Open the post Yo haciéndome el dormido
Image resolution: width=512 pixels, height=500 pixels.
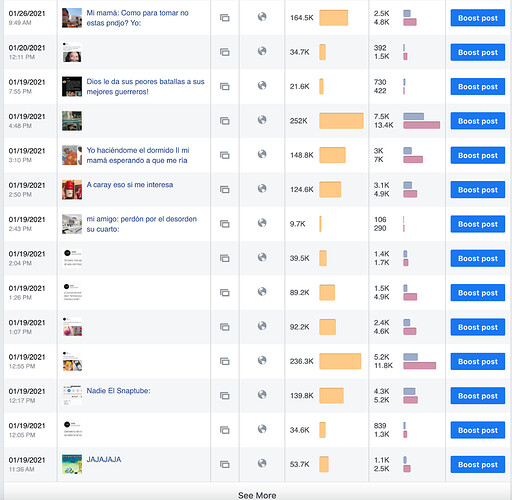[x=138, y=155]
